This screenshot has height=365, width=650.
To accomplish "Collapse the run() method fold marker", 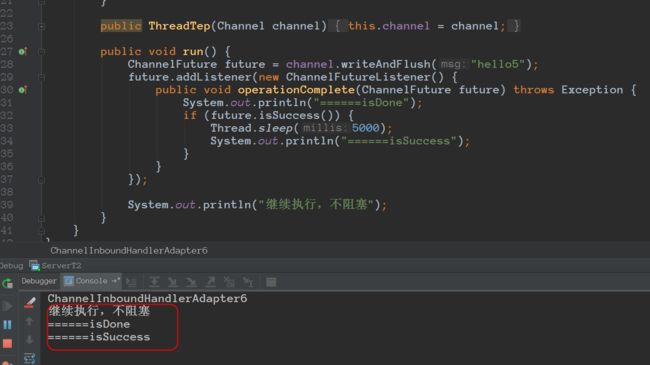I will click(x=41, y=52).
